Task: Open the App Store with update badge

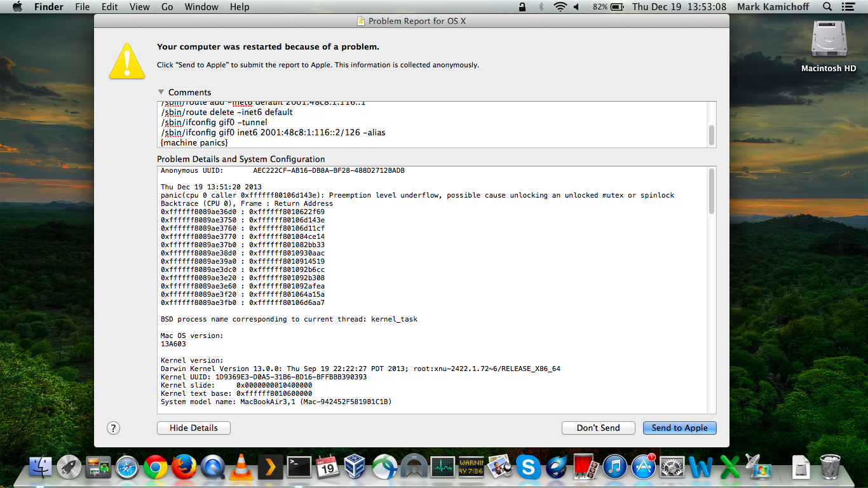Action: [x=643, y=468]
